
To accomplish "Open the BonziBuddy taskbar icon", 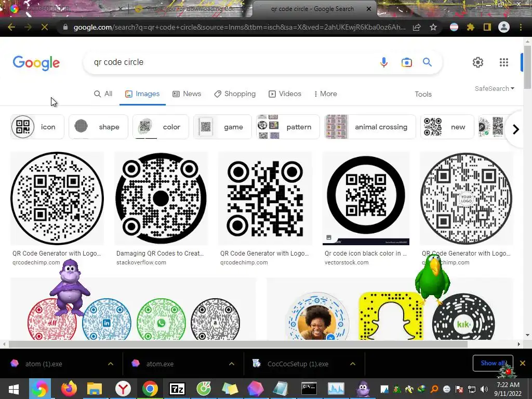I will click(x=363, y=389).
